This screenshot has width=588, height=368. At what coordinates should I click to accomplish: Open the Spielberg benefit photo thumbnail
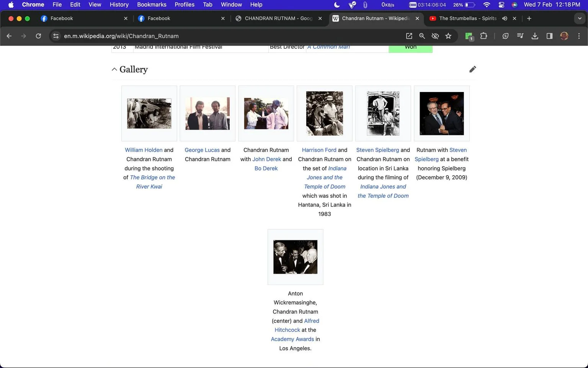coord(441,113)
